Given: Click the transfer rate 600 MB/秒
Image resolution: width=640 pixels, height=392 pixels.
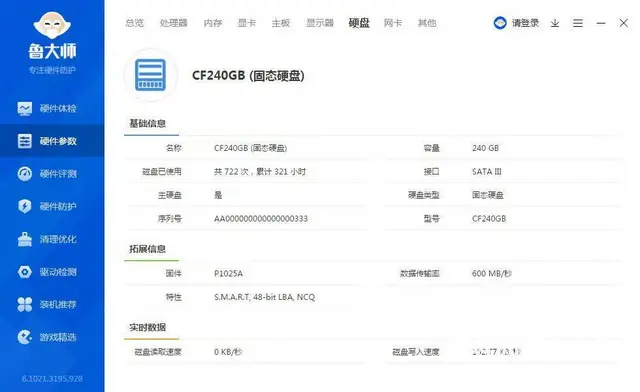Looking at the screenshot, I should click(492, 274).
